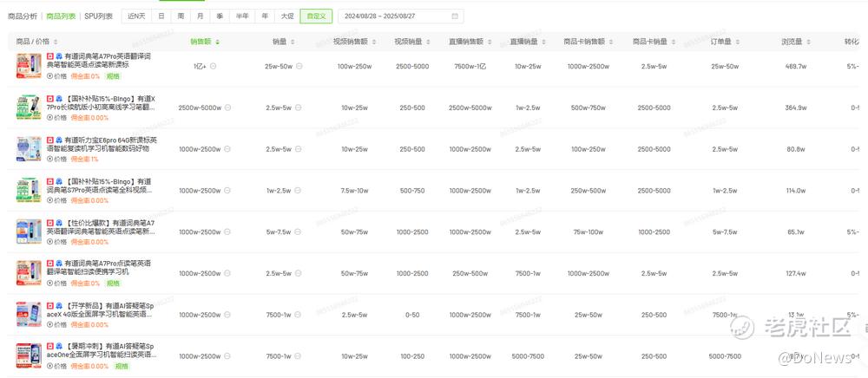Select the 半年 time range

(242, 16)
